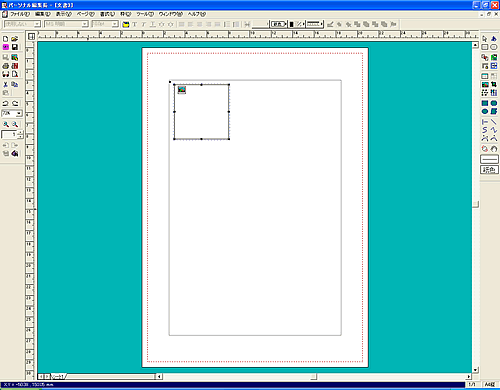The image size is (500, 390).
Task: Open the zoom percentage dropdown in the left toolbar
Action: 19,114
